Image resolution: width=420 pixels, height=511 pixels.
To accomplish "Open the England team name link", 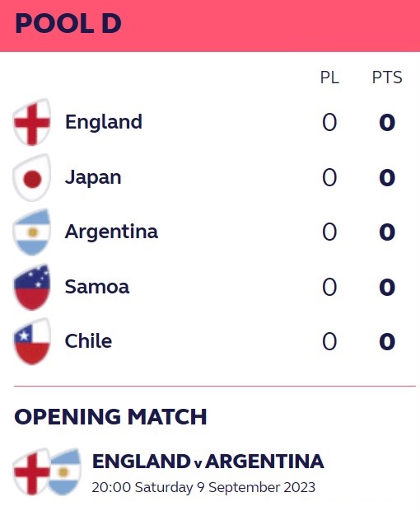I will [104, 122].
